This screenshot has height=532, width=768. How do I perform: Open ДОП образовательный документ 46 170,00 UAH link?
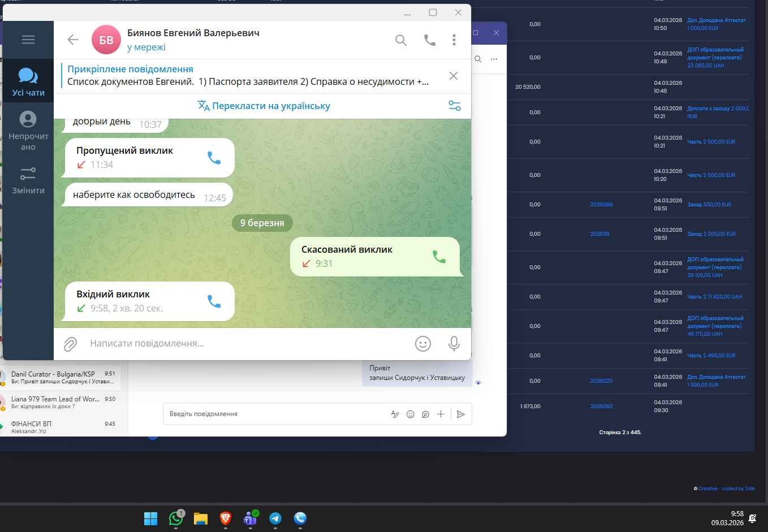715,326
